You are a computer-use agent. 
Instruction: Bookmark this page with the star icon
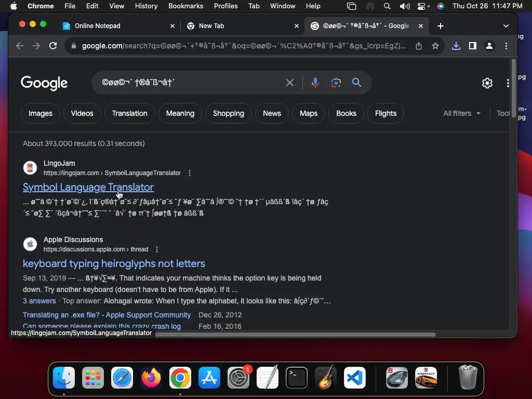click(435, 46)
